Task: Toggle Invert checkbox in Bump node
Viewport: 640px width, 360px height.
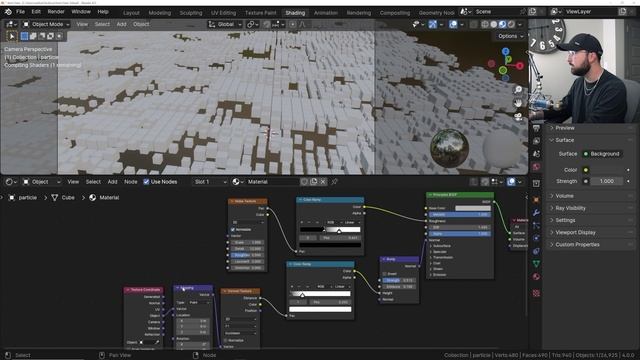Action: click(384, 274)
